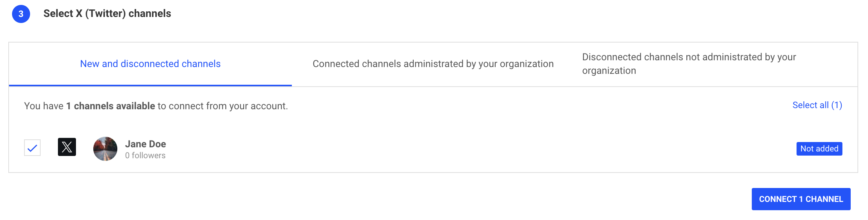Click the bold 1 channels available text
The image size is (868, 220).
[x=111, y=106]
